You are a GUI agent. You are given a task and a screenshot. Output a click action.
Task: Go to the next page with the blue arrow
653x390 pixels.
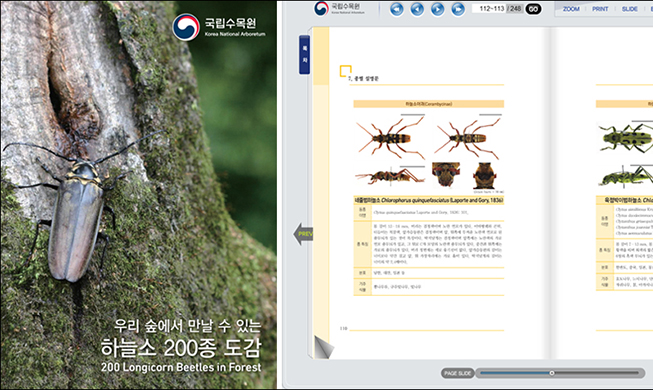[437, 9]
